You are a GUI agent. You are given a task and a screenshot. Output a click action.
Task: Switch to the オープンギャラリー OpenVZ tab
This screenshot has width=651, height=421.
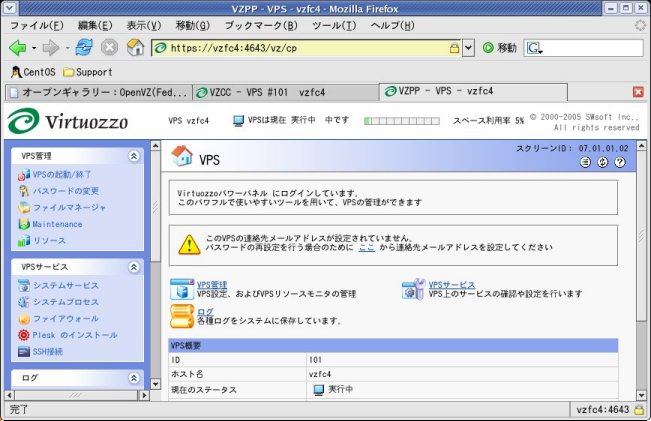pyautogui.click(x=99, y=92)
